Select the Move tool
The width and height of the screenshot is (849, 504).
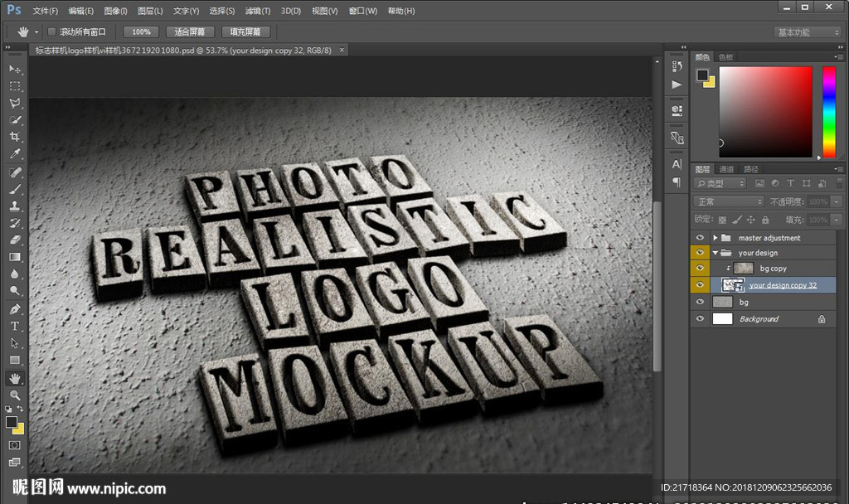(x=15, y=69)
